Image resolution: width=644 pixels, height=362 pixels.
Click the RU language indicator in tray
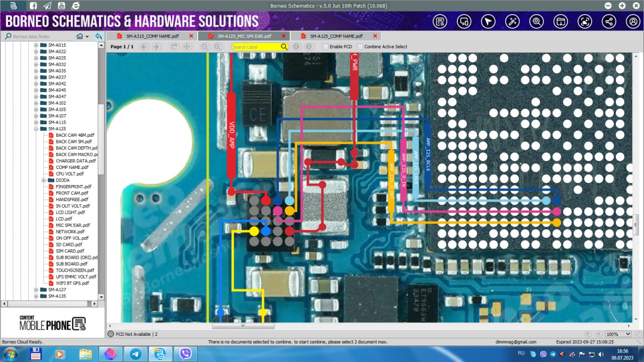coord(521,353)
